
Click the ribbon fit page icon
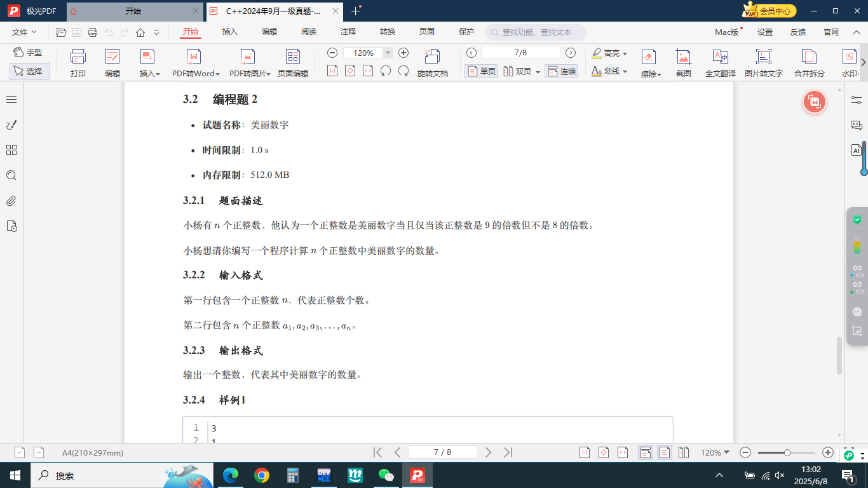pos(349,71)
